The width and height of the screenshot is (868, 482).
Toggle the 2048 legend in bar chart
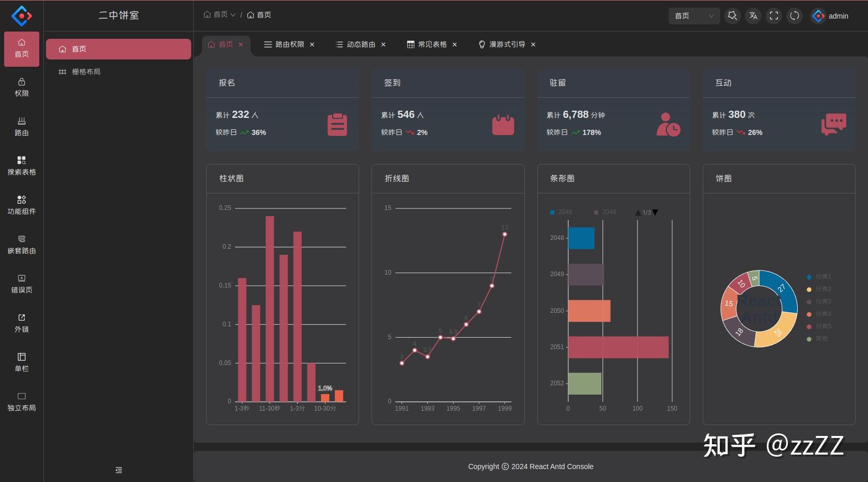[x=561, y=212]
